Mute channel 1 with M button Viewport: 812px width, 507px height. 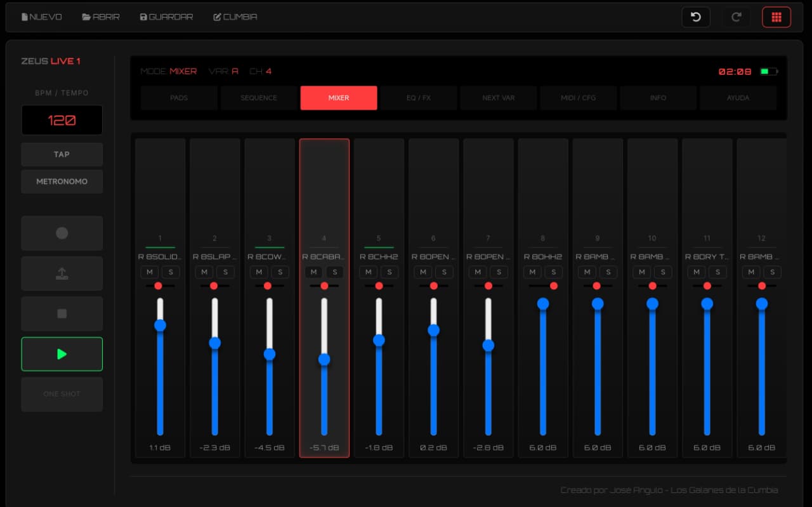(x=150, y=272)
